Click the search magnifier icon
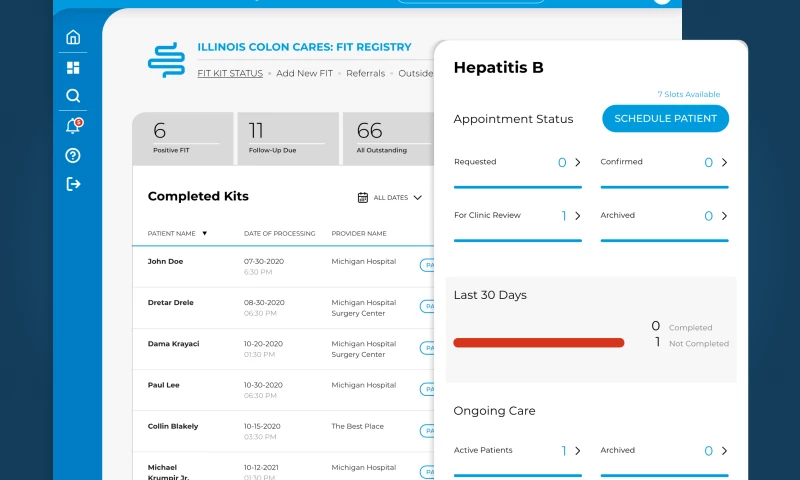Viewport: 800px width, 480px height. (x=73, y=96)
